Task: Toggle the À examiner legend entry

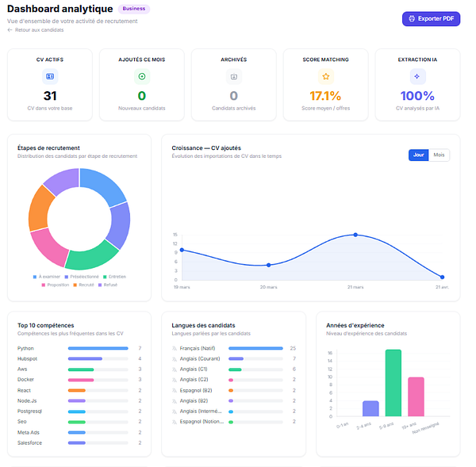Action: tap(47, 277)
